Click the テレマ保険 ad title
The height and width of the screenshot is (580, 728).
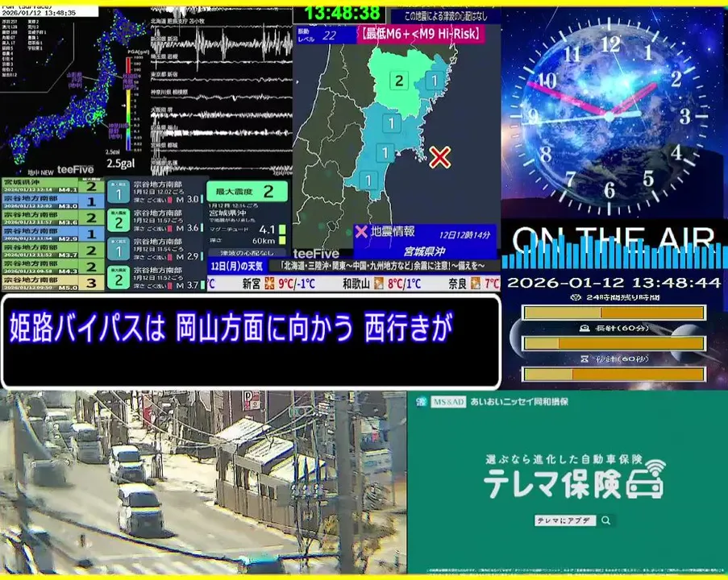pos(552,485)
